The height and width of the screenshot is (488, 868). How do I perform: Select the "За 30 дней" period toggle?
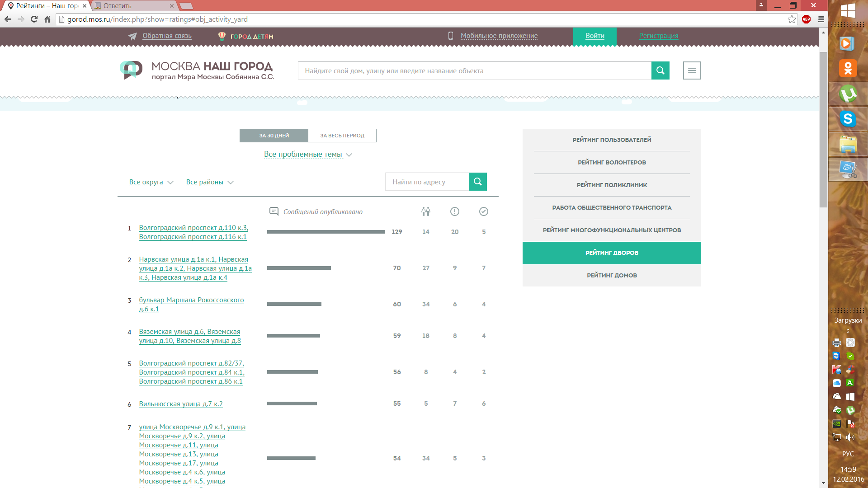[274, 136]
